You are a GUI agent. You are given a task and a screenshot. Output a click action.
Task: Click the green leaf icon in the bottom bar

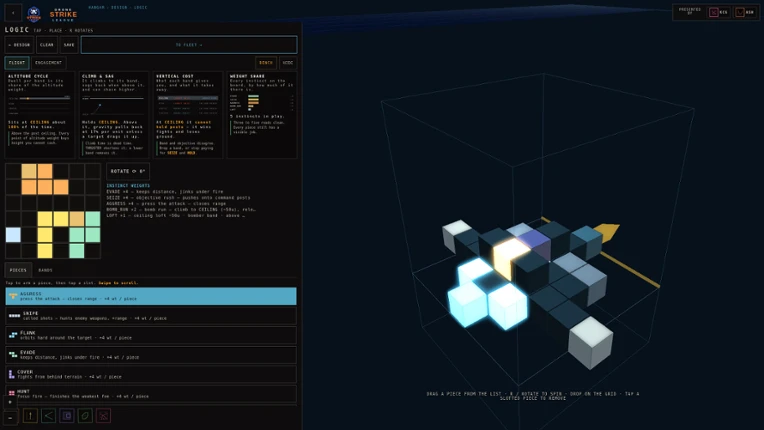[x=85, y=416]
